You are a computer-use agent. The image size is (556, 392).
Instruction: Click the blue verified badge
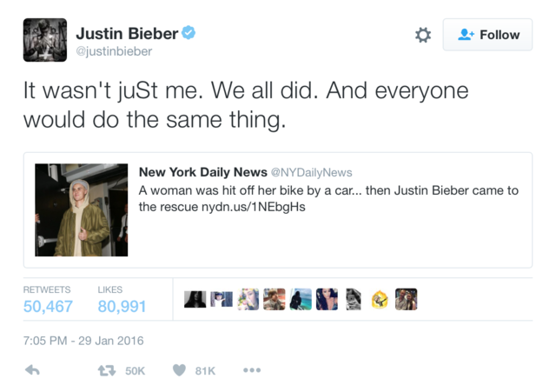pyautogui.click(x=189, y=33)
